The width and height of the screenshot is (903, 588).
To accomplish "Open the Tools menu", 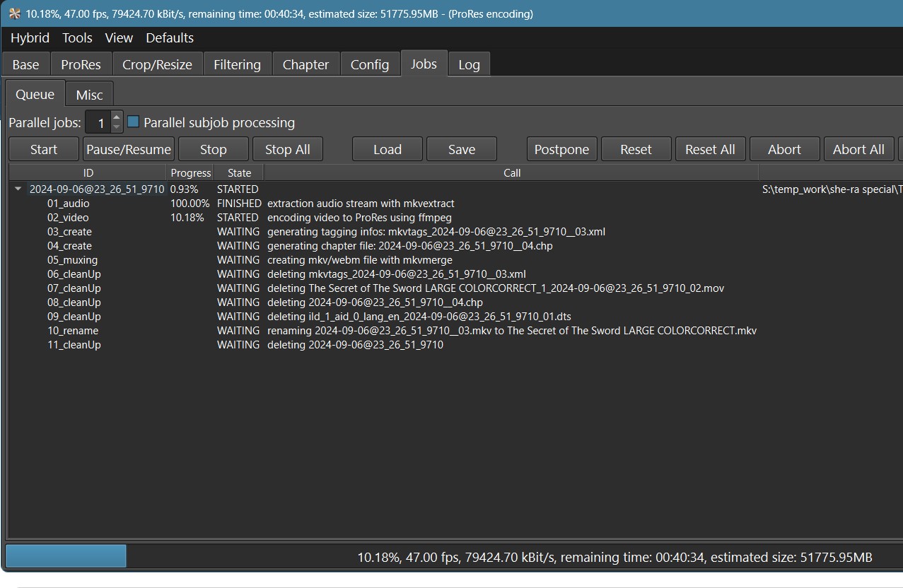I will coord(77,38).
